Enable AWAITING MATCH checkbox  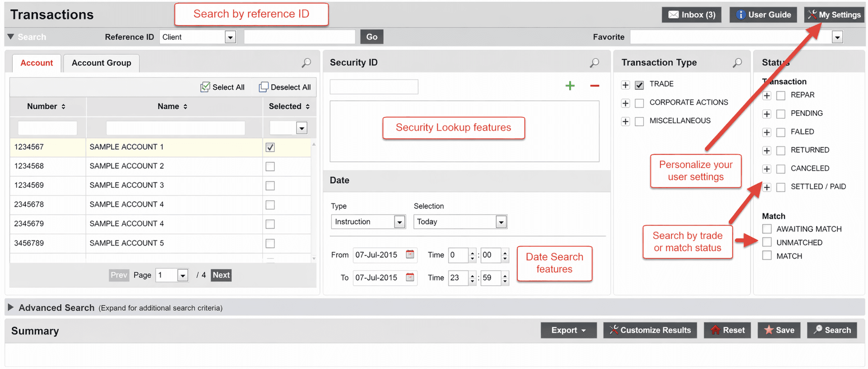pyautogui.click(x=767, y=229)
